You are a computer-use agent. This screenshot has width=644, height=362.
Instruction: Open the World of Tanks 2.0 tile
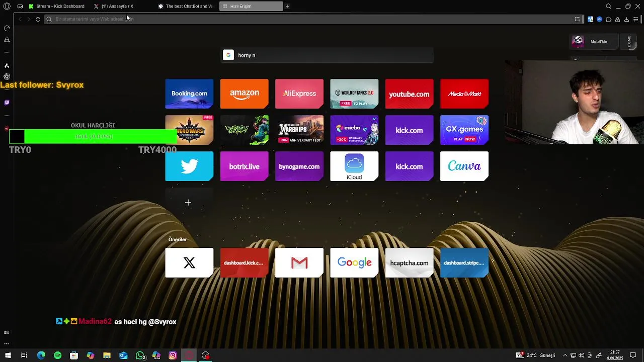pos(354,94)
